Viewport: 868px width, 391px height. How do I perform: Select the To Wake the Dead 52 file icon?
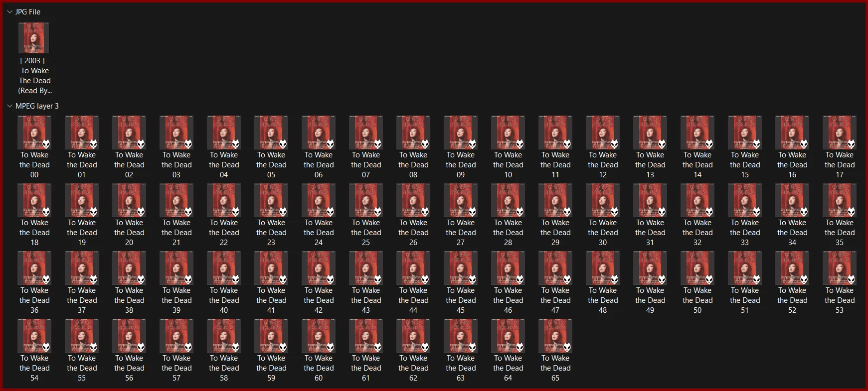(792, 268)
